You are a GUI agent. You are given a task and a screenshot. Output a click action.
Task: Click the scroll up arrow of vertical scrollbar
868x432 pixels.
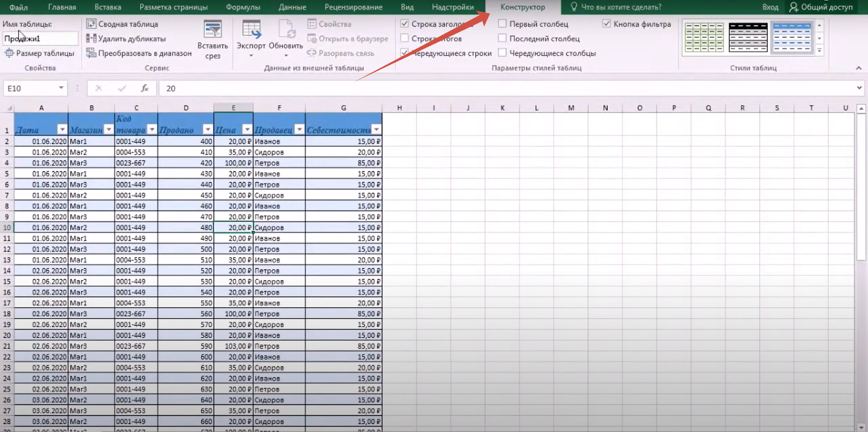861,108
